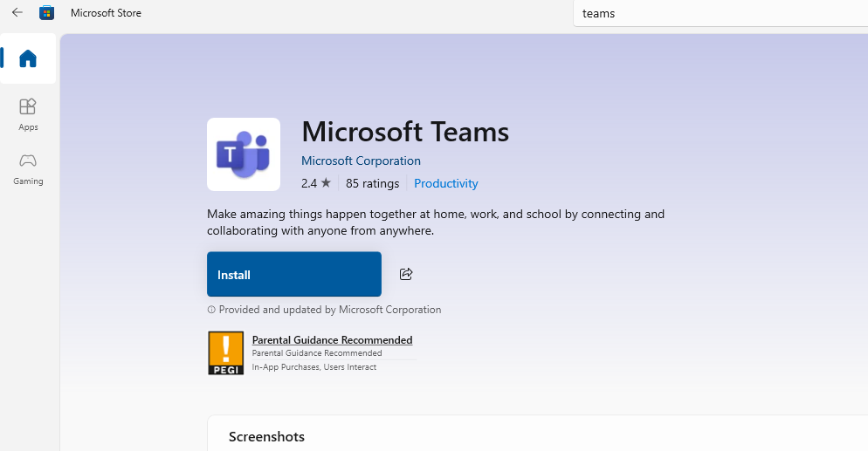
Task: Click the Microsoft Store logo icon
Action: point(47,13)
